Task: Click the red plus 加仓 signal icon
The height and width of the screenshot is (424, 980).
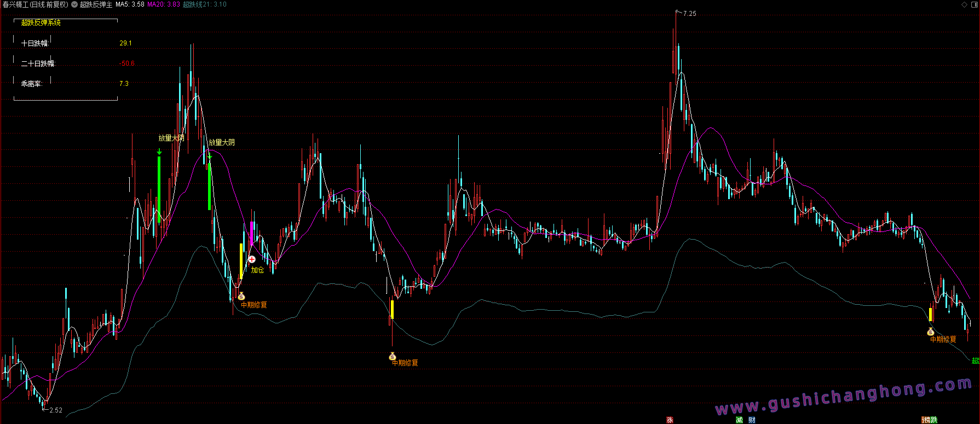Action: (x=252, y=259)
